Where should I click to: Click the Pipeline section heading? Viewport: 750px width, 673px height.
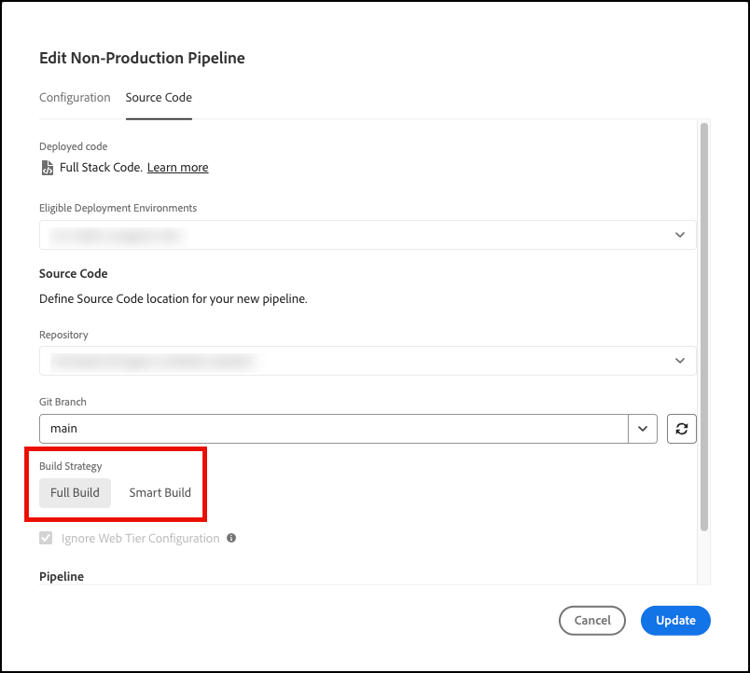[62, 577]
